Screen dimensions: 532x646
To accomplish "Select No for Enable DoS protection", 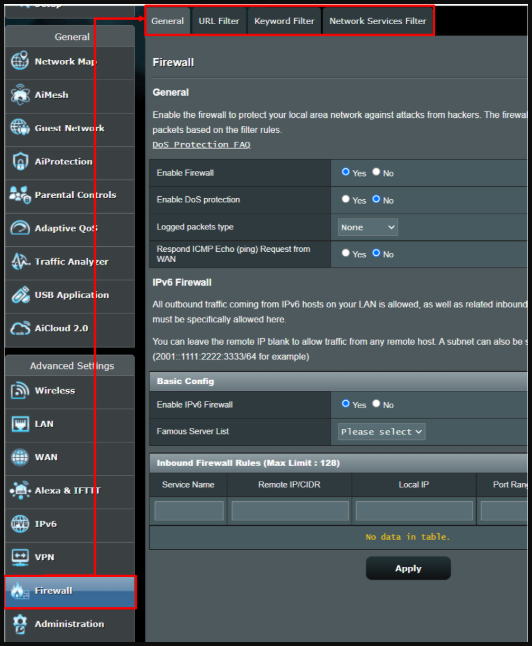I will coord(376,199).
